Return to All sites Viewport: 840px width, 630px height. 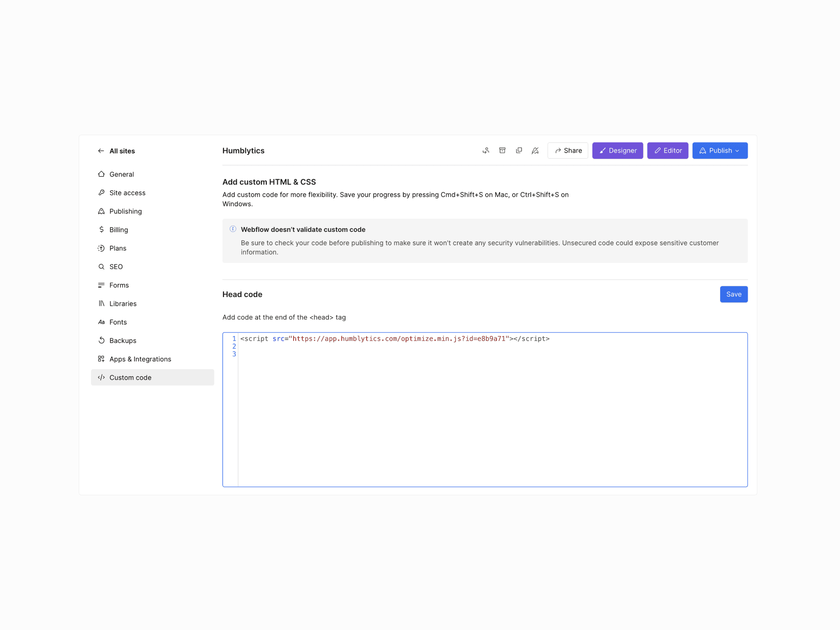(x=122, y=151)
